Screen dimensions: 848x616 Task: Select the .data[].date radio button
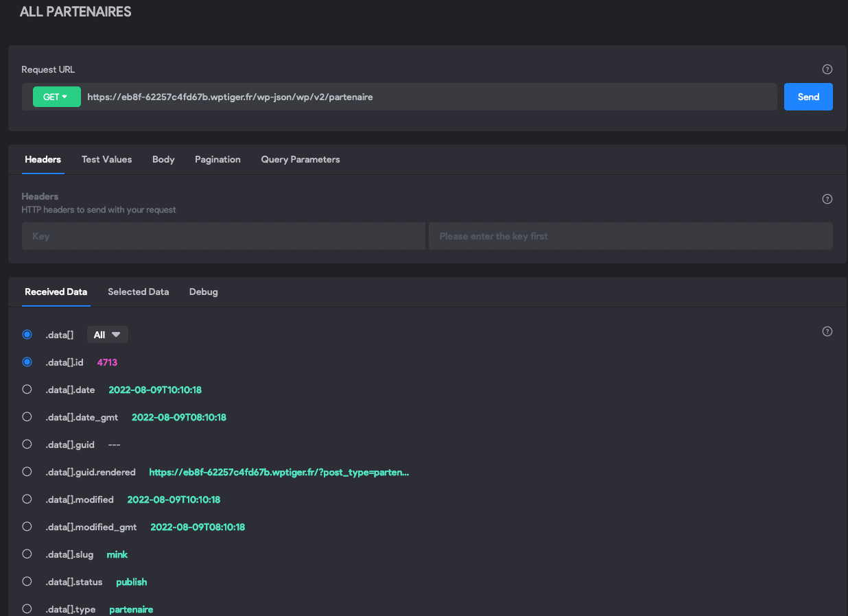click(x=27, y=390)
